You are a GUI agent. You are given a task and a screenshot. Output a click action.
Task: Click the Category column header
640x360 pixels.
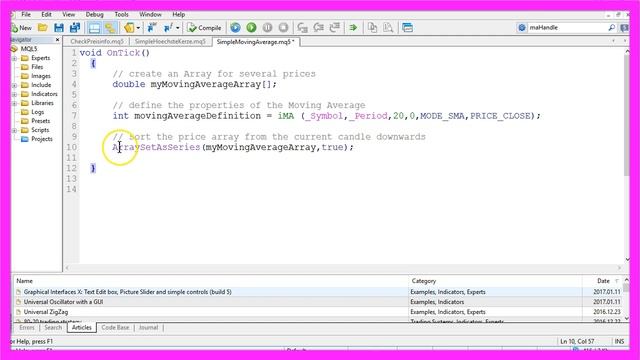coord(495,281)
